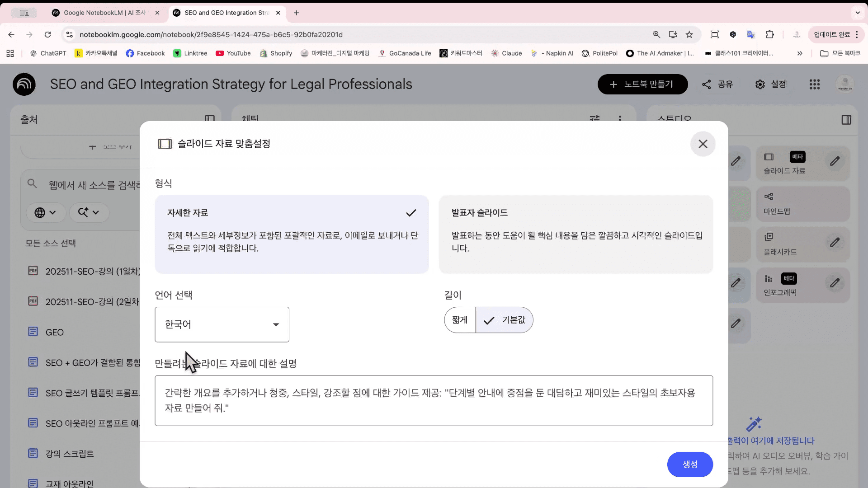Select the 자세한 자료 format option

(292, 234)
